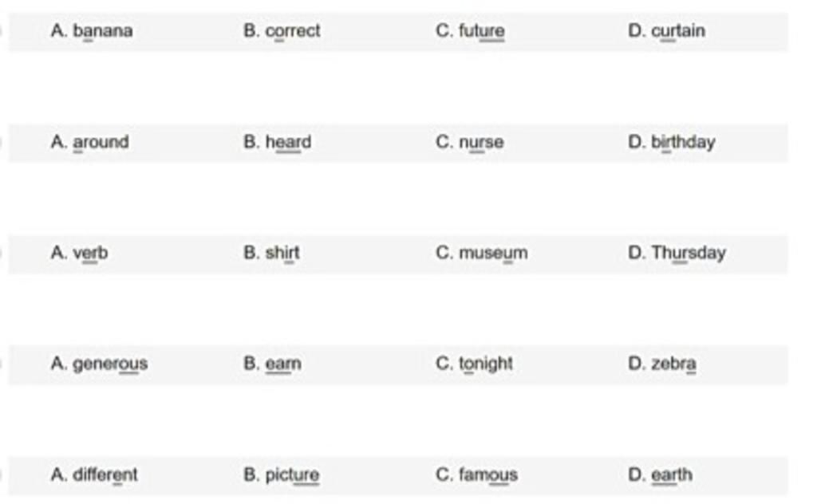Select answer A. different
The height and width of the screenshot is (504, 817).
click(x=94, y=474)
